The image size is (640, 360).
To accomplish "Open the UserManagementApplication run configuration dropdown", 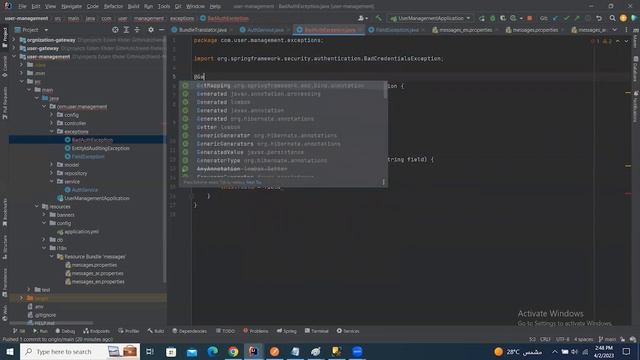I will 431,18.
